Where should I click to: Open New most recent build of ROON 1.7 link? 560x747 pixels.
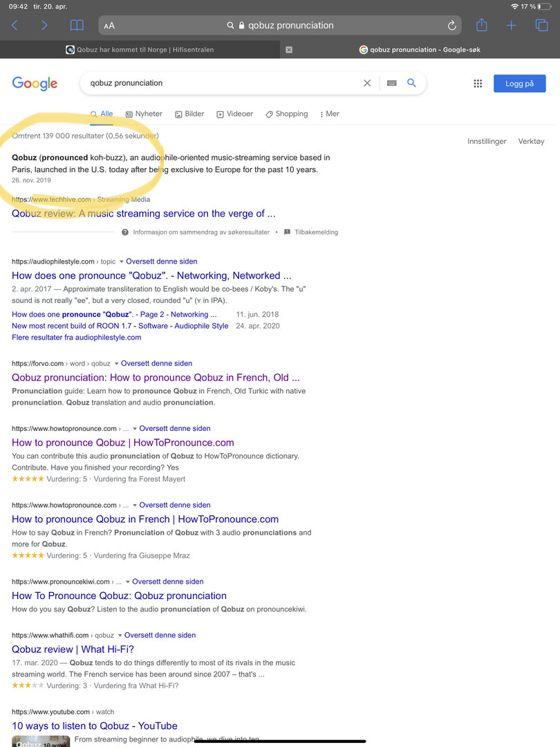120,326
